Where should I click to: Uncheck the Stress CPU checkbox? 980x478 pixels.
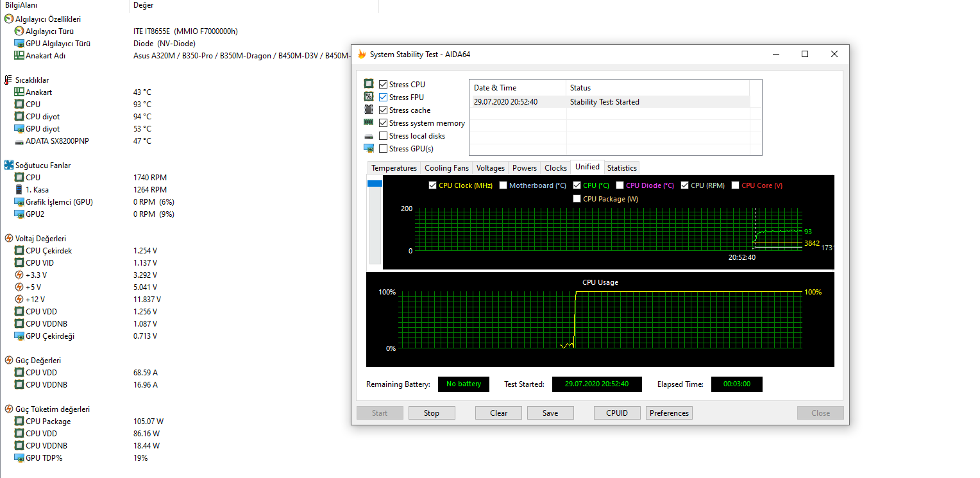coord(383,85)
